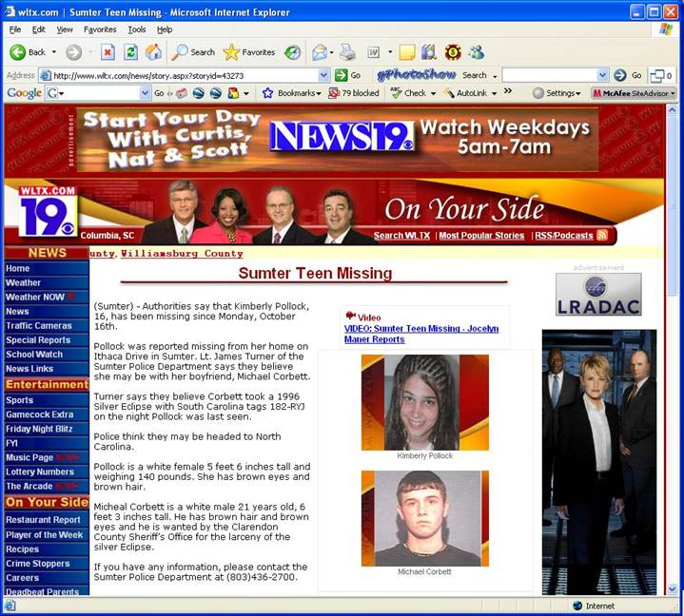
Task: Click the Edit with Word icon
Action: 374,52
